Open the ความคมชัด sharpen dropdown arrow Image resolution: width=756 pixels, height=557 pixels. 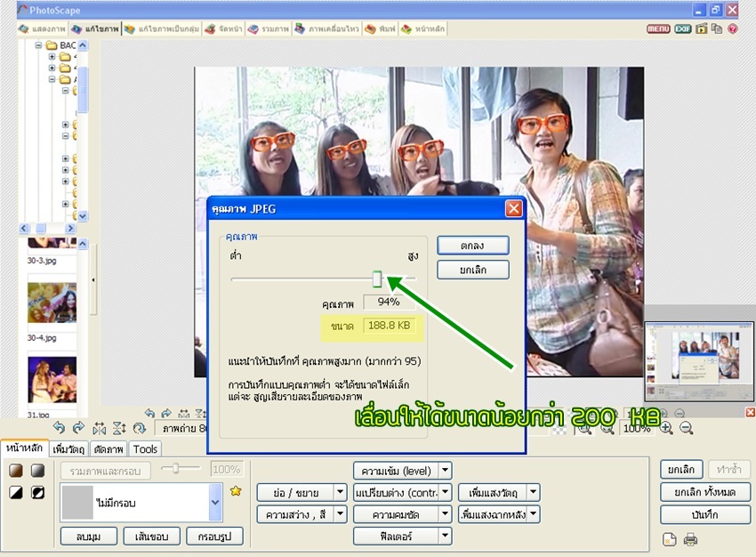click(446, 514)
